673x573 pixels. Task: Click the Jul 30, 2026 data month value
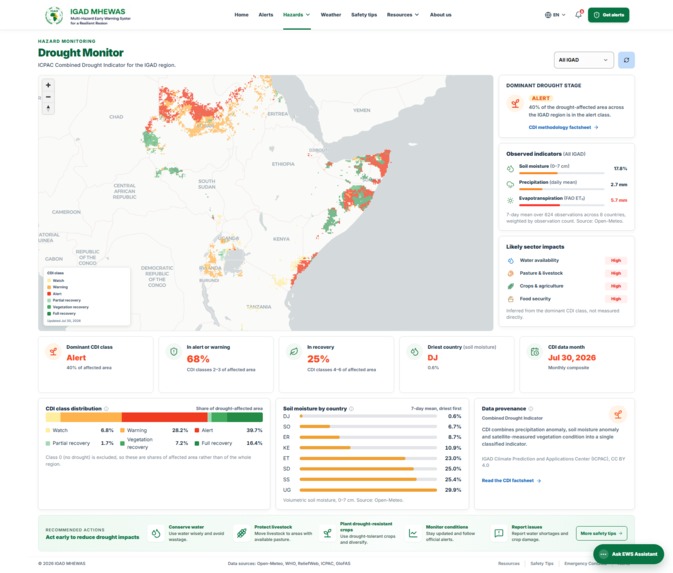572,358
